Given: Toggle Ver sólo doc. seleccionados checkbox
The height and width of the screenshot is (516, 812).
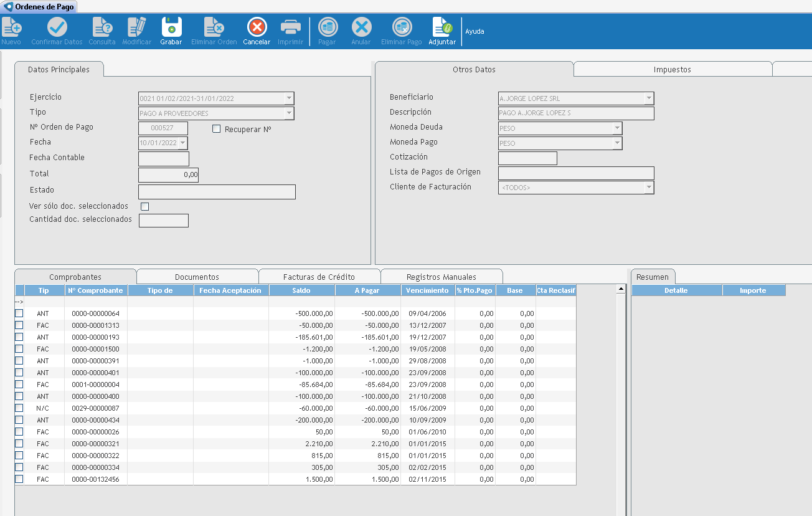Looking at the screenshot, I should [145, 206].
